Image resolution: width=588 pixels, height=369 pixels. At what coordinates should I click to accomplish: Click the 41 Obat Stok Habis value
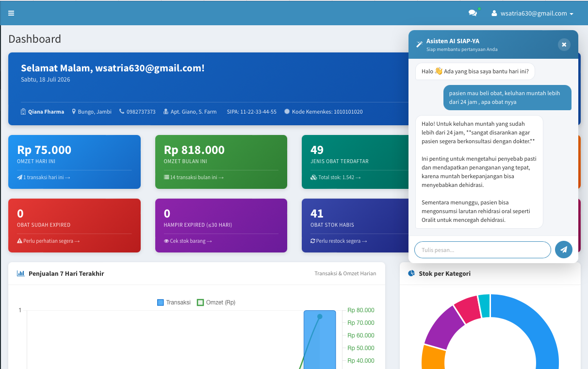coord(317,214)
